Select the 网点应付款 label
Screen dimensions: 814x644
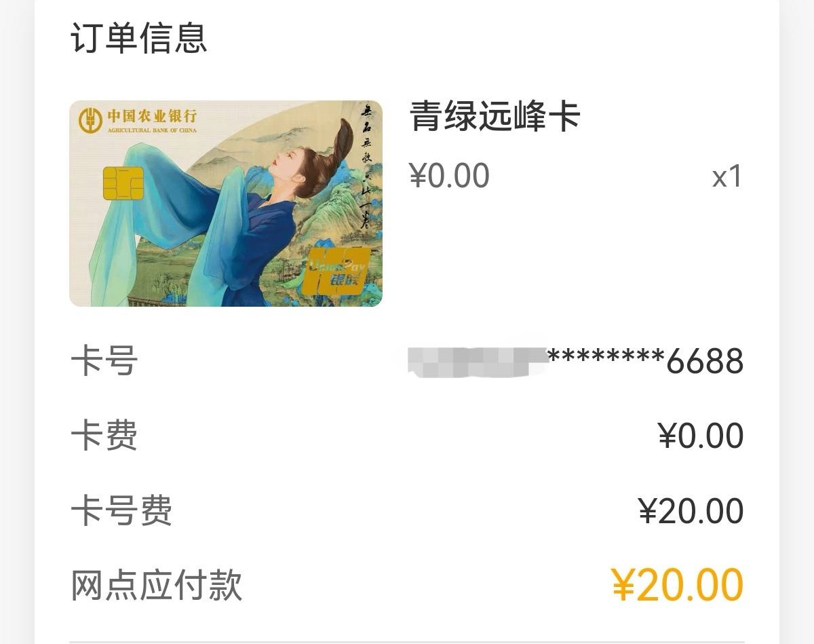click(x=157, y=586)
